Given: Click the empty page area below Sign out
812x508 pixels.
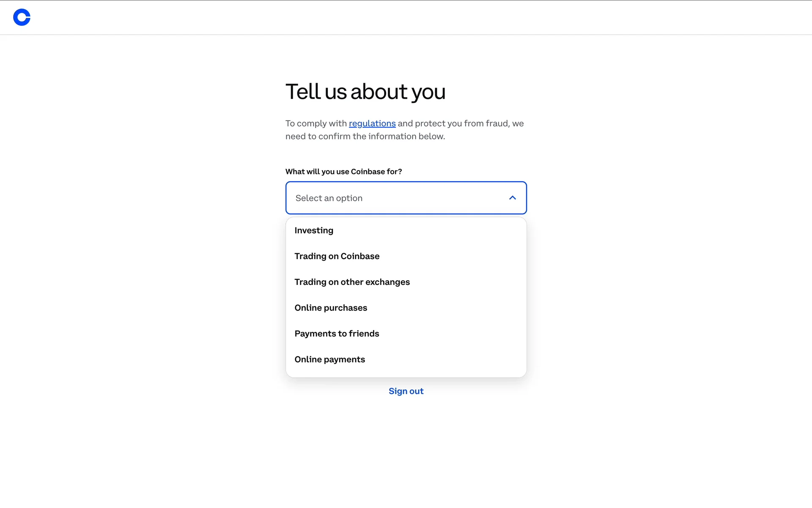Looking at the screenshot, I should (x=406, y=444).
